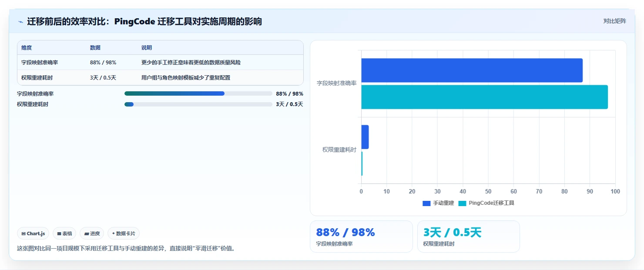Screen dimensions: 644x270
Task: Click the 说明 column header
Action: click(x=147, y=48)
